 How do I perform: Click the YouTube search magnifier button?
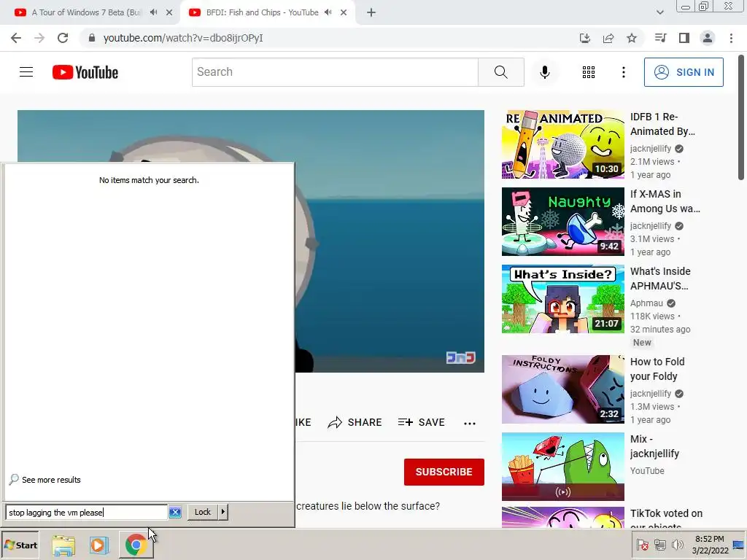coord(500,72)
